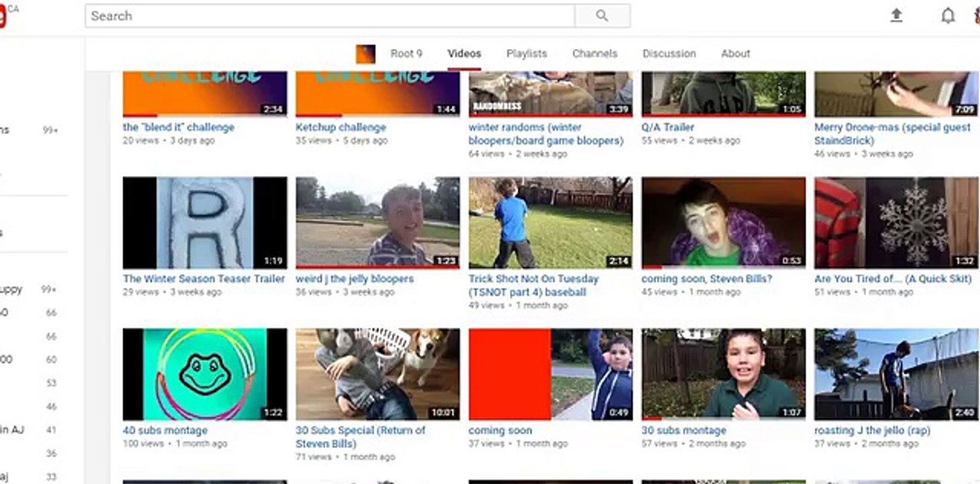This screenshot has height=484, width=980.
Task: Click the "49 views • 1 month ago" text
Action: (518, 306)
